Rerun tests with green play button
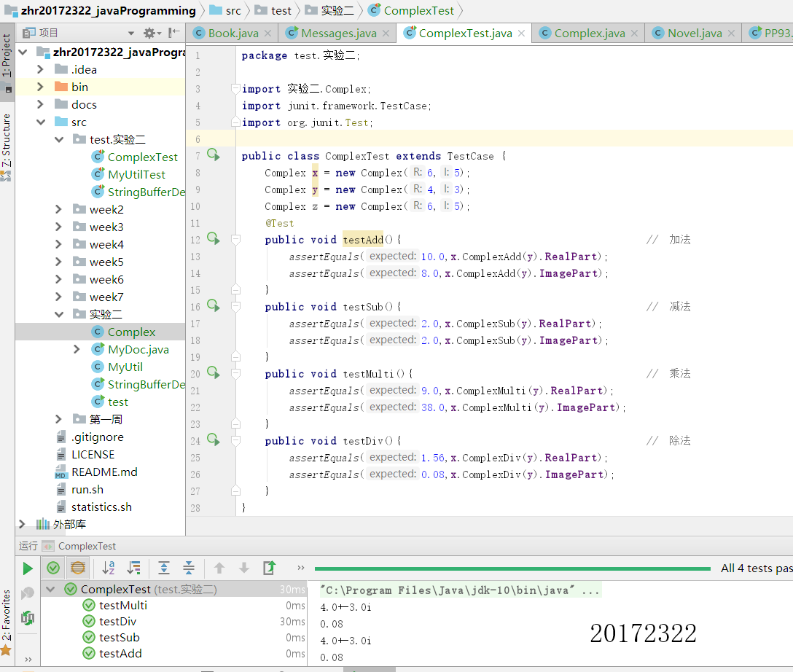Image resolution: width=793 pixels, height=672 pixels. click(x=28, y=569)
